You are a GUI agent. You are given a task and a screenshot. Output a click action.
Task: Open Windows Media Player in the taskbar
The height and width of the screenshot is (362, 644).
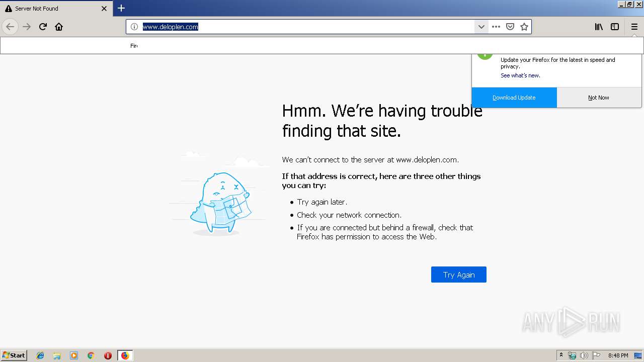[74, 355]
